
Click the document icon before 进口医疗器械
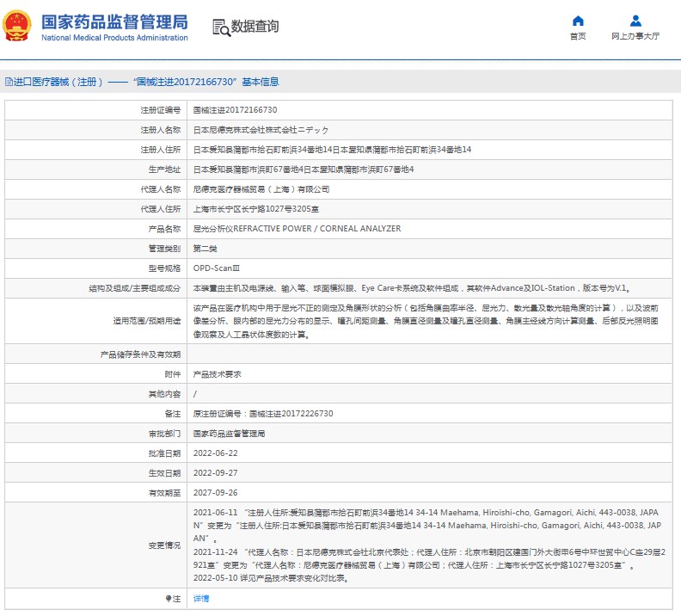pyautogui.click(x=9, y=82)
